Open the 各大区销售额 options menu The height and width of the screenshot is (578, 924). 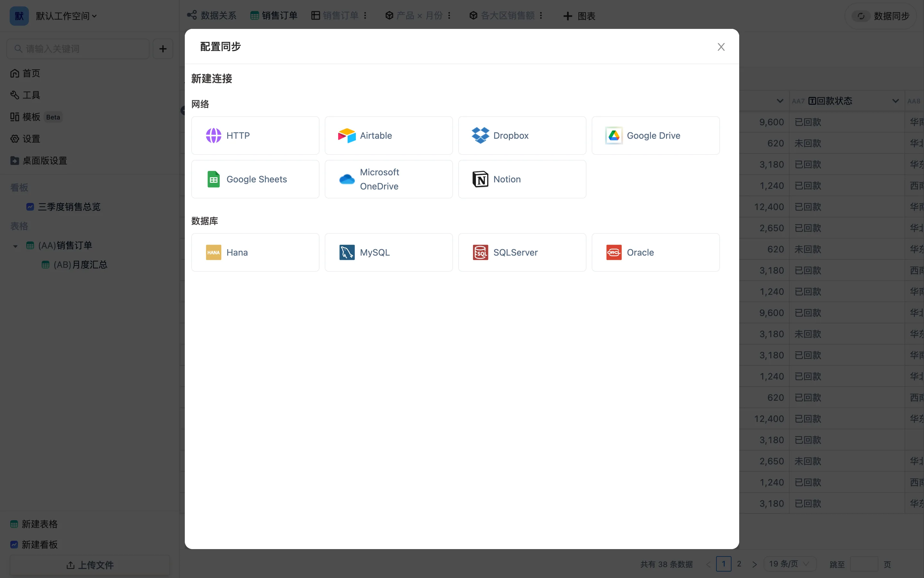(x=541, y=15)
